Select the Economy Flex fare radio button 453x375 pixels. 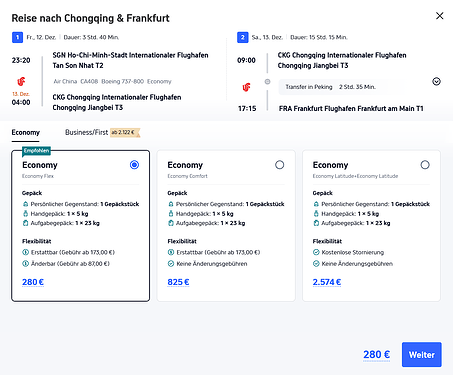point(134,165)
